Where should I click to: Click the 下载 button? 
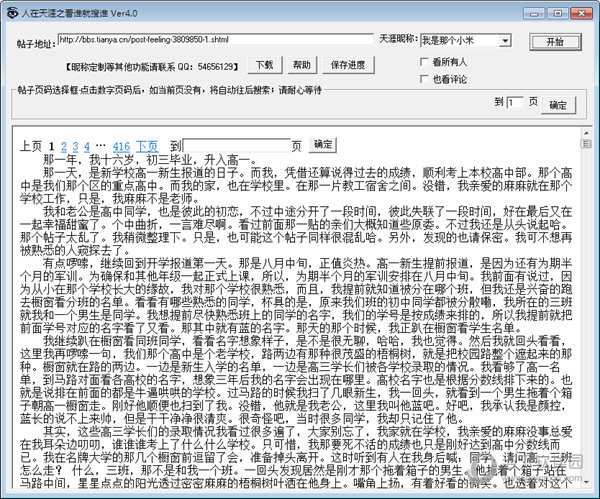[264, 64]
